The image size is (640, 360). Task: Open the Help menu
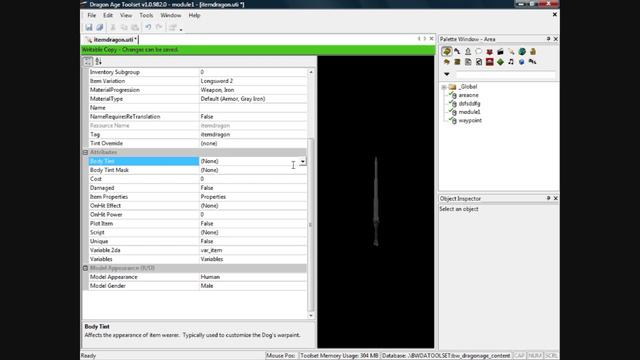pos(194,15)
